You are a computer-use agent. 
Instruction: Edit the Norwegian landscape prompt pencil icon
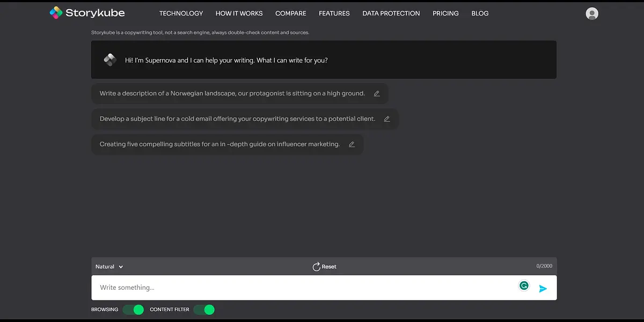pyautogui.click(x=377, y=93)
